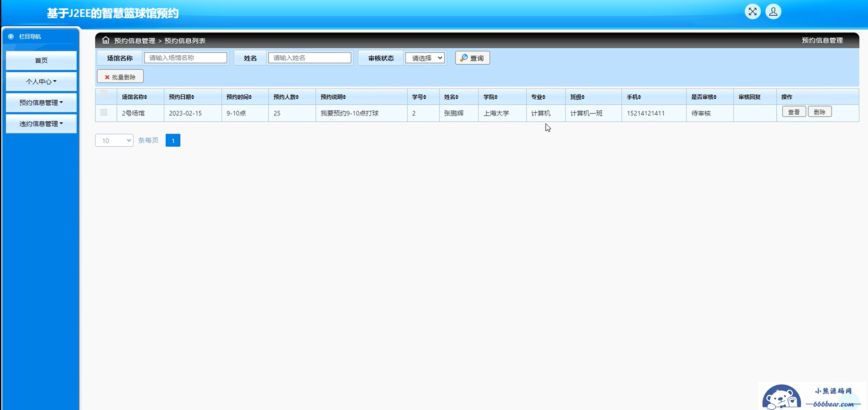The width and height of the screenshot is (868, 410).
Task: Sort table by 学号 column
Action: [419, 97]
